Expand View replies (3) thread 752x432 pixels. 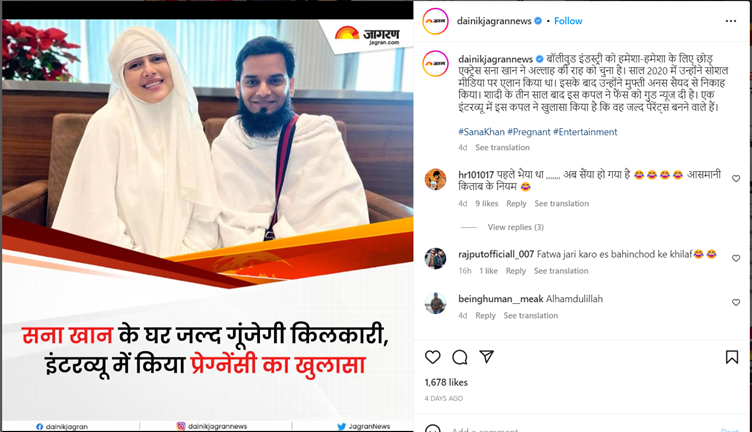tap(516, 227)
